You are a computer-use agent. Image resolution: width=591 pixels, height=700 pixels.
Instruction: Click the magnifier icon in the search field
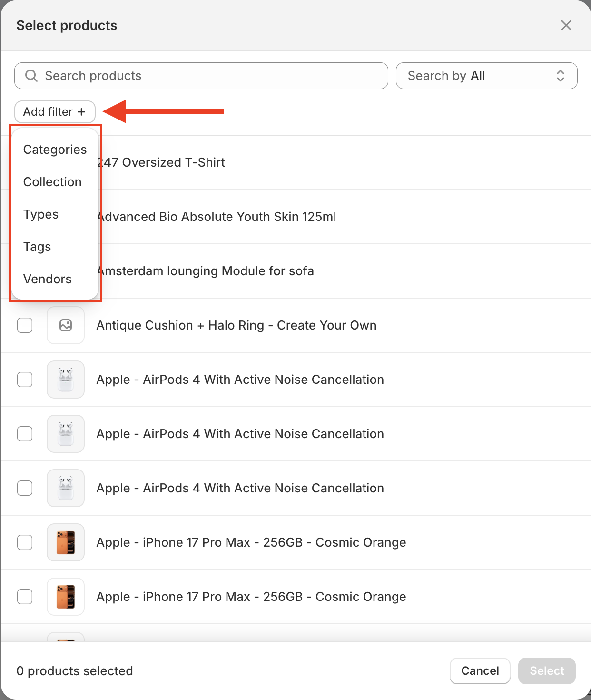coord(31,76)
